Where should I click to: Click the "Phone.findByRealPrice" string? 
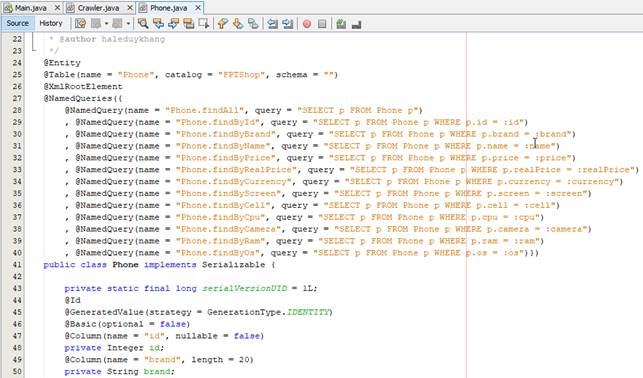pyautogui.click(x=236, y=170)
